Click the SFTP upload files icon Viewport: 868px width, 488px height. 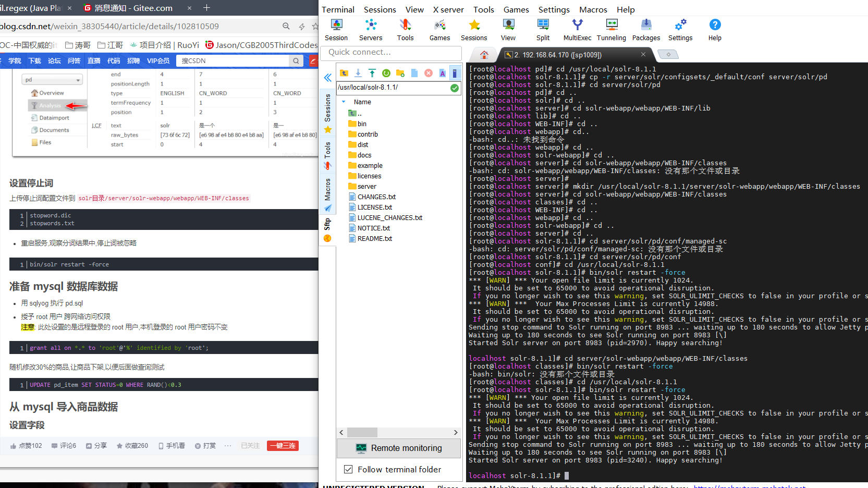372,73
